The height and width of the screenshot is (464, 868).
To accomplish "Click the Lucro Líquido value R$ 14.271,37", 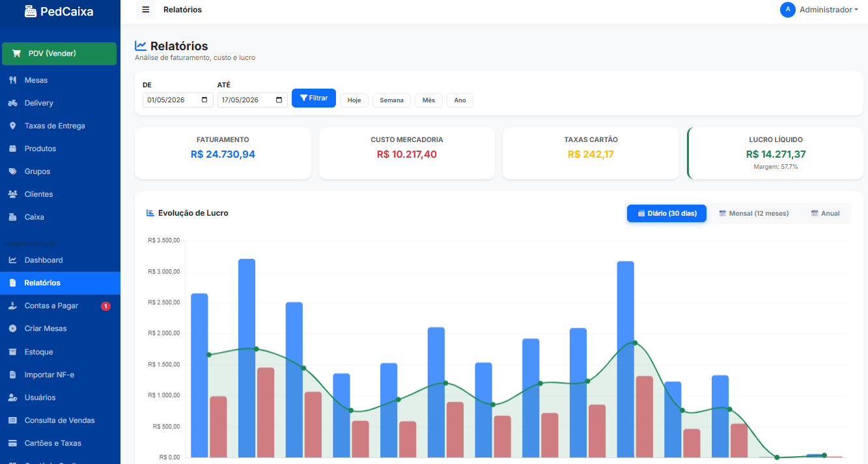I will (x=776, y=154).
